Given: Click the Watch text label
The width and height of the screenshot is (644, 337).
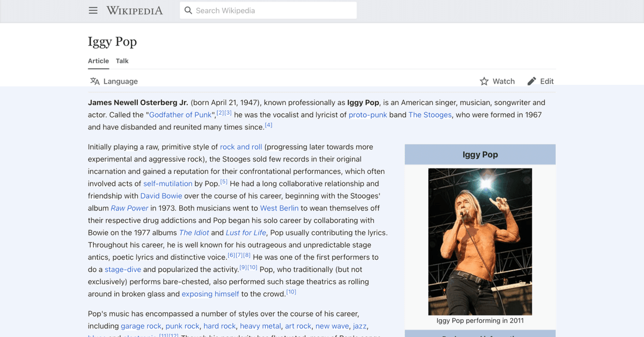Looking at the screenshot, I should pyautogui.click(x=503, y=81).
